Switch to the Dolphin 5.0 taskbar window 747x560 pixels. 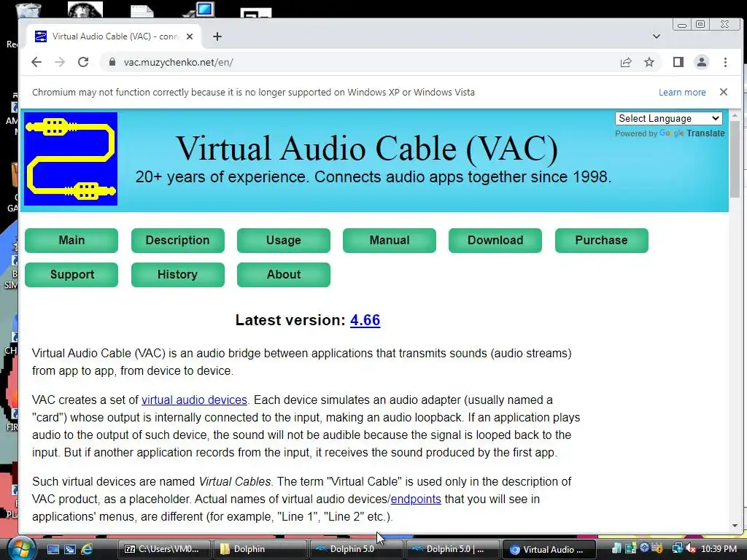point(356,549)
